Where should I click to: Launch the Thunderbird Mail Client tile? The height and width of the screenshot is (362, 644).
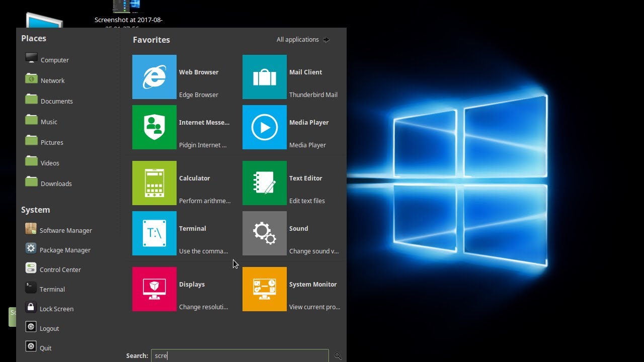tap(265, 77)
